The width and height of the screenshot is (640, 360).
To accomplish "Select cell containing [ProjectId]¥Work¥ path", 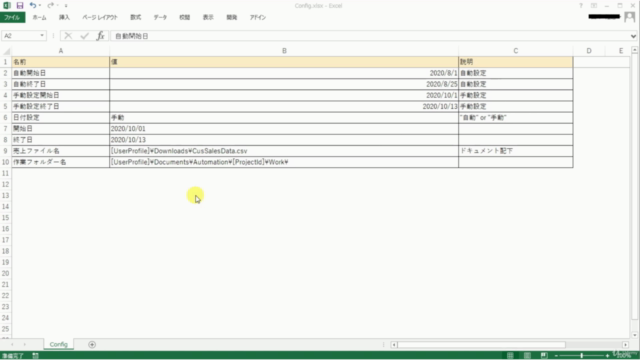I will click(284, 162).
